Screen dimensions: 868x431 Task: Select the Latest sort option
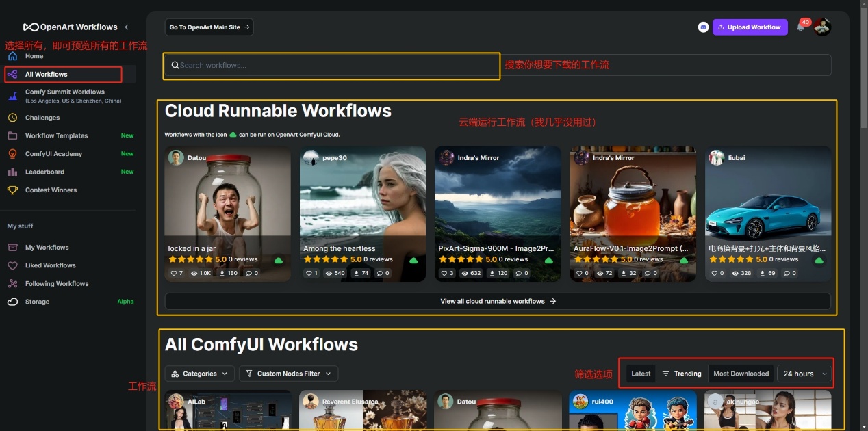641,374
